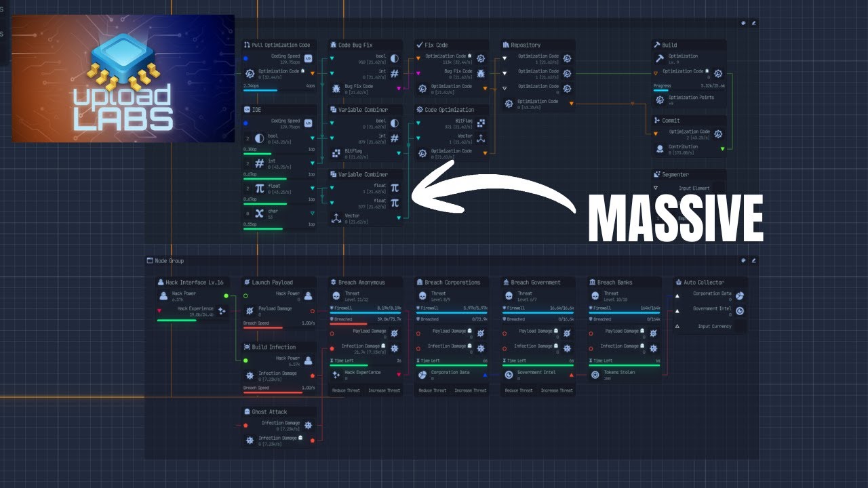Click the Launch Payload node title
Viewport: 868px width, 488px height.
tap(273, 283)
